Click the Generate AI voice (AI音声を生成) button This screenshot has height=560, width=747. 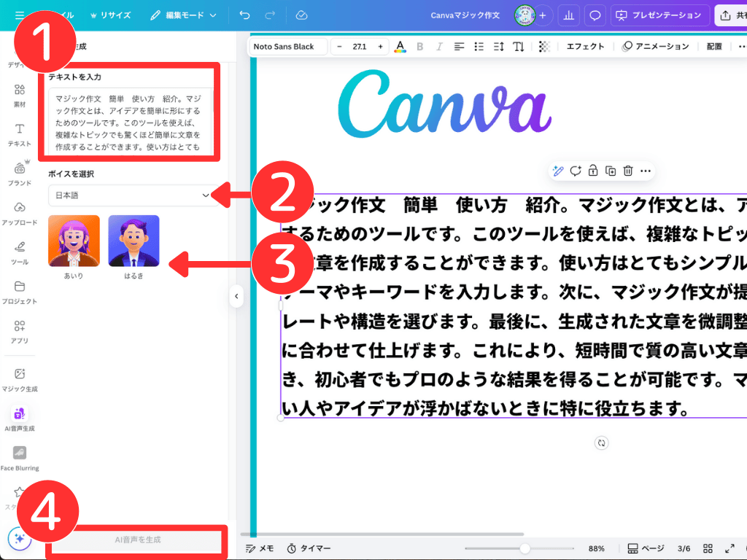pyautogui.click(x=137, y=540)
